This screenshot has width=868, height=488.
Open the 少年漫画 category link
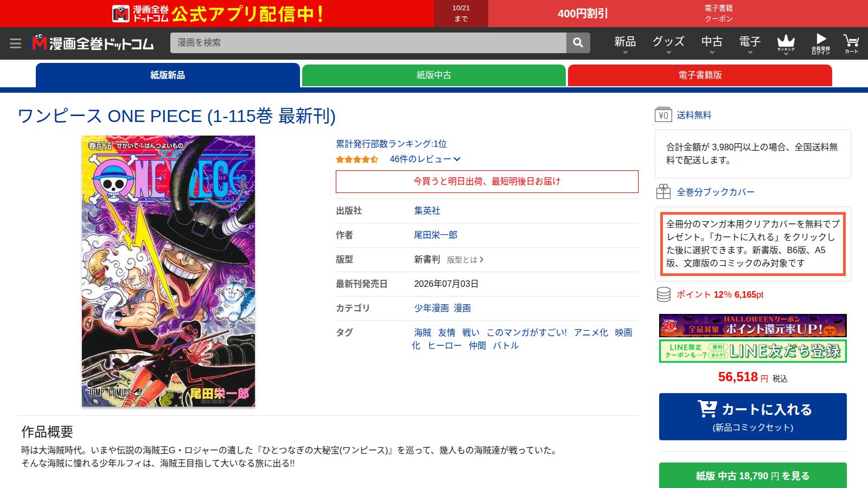[x=431, y=308]
